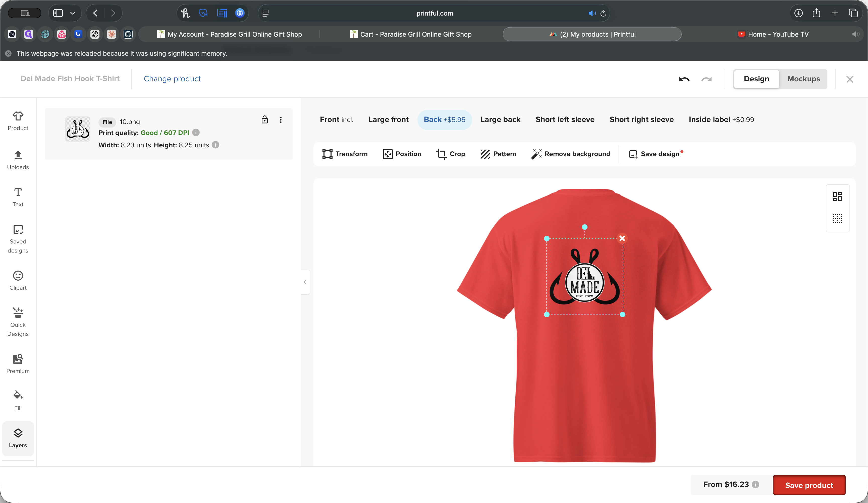Remove background from the design
The width and height of the screenshot is (868, 503).
pyautogui.click(x=571, y=154)
